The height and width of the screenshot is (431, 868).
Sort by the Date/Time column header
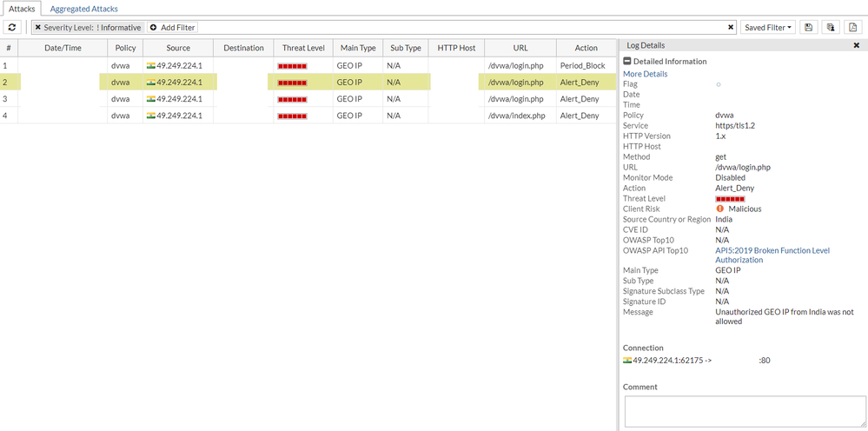point(63,48)
